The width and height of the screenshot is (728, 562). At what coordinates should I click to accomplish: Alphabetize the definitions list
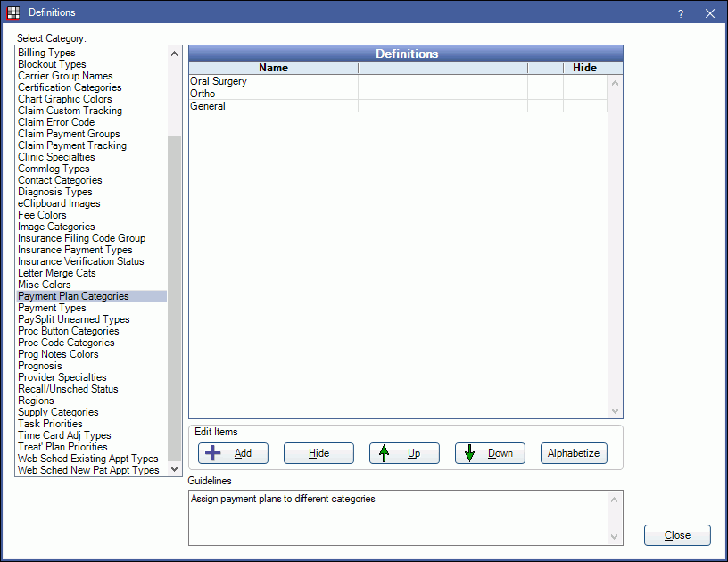[574, 453]
